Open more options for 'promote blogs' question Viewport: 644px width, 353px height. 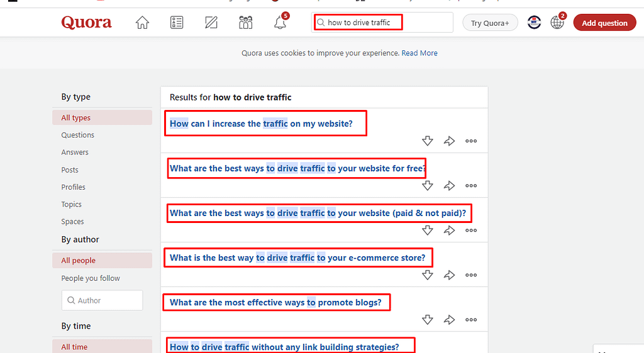coord(471,320)
